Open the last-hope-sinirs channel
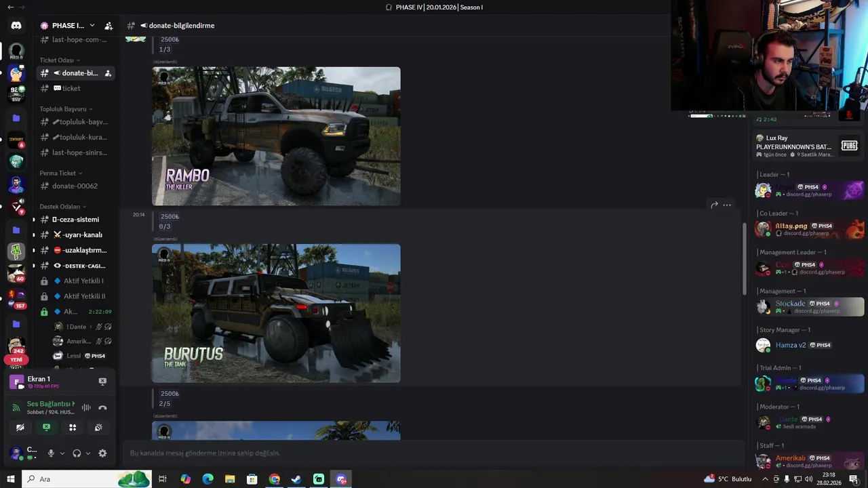The height and width of the screenshot is (488, 868). pyautogui.click(x=75, y=152)
